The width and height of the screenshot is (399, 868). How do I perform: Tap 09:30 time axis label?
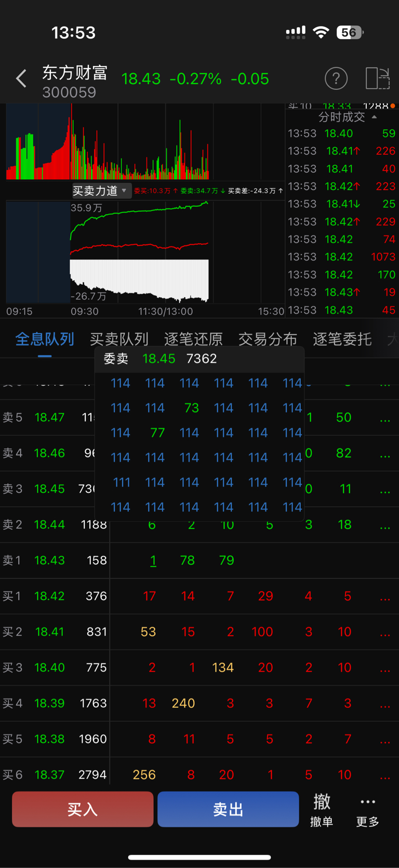84,311
